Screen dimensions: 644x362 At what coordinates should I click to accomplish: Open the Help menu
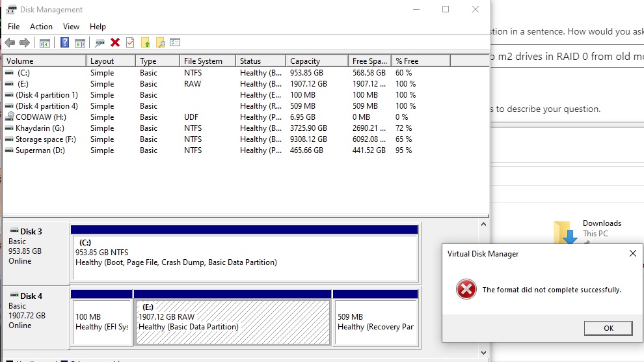(x=98, y=26)
